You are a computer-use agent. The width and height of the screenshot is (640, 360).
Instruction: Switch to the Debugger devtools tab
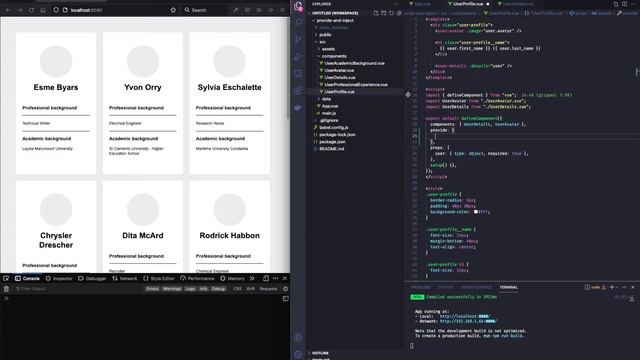pyautogui.click(x=92, y=278)
